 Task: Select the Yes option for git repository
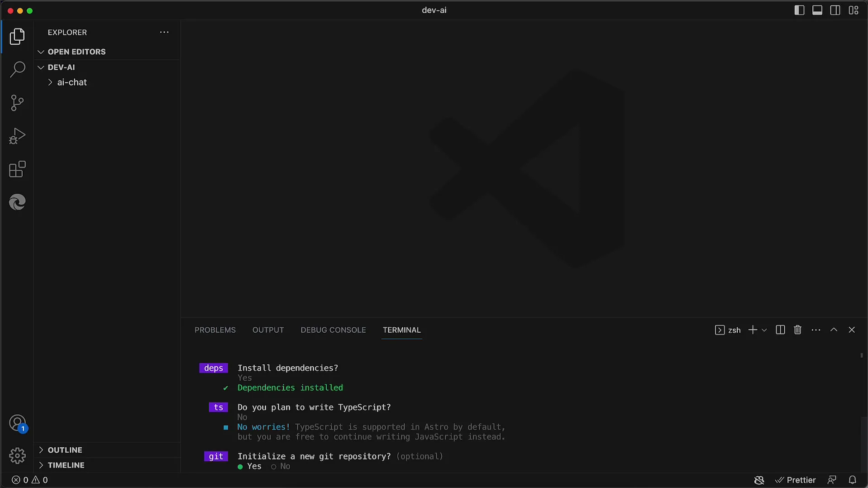(x=249, y=466)
